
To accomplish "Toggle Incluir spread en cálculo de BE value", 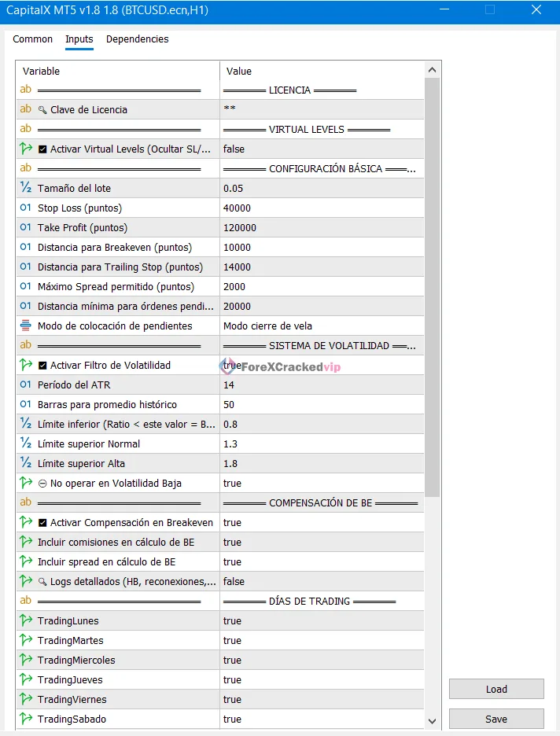I will [x=322, y=562].
